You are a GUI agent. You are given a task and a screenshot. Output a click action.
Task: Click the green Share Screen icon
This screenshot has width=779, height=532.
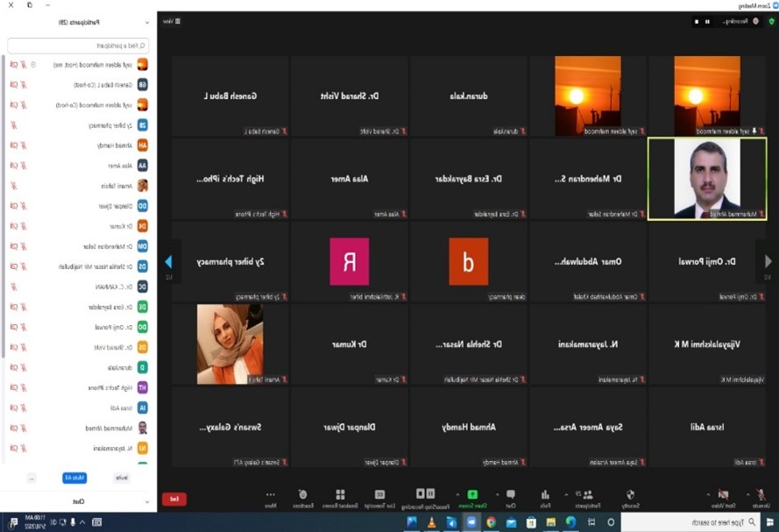(x=471, y=496)
